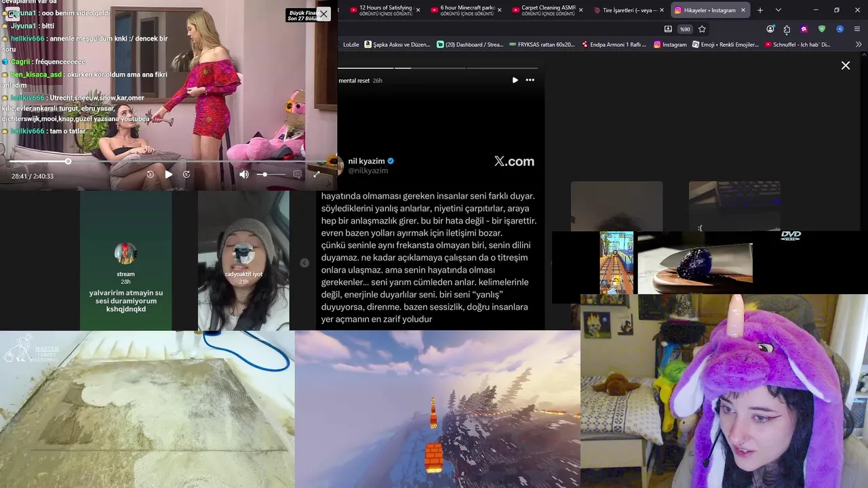This screenshot has width=868, height=488.
Task: Open the Firefox account icon
Action: click(x=770, y=29)
